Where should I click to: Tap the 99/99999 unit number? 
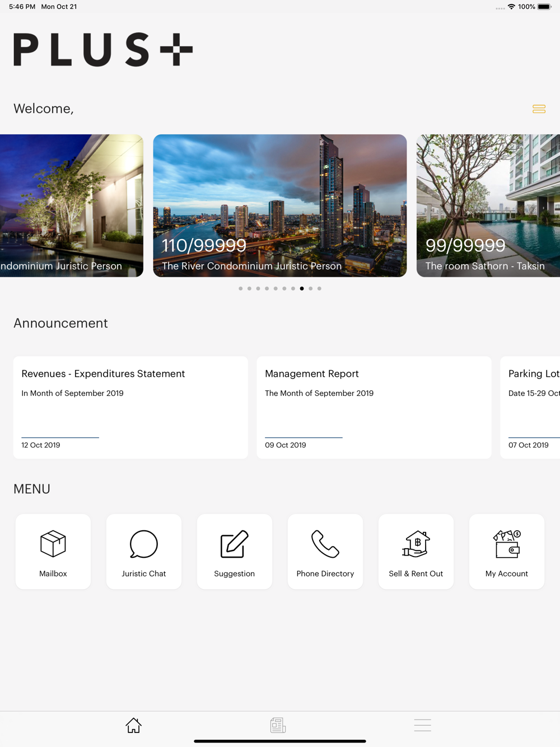465,245
